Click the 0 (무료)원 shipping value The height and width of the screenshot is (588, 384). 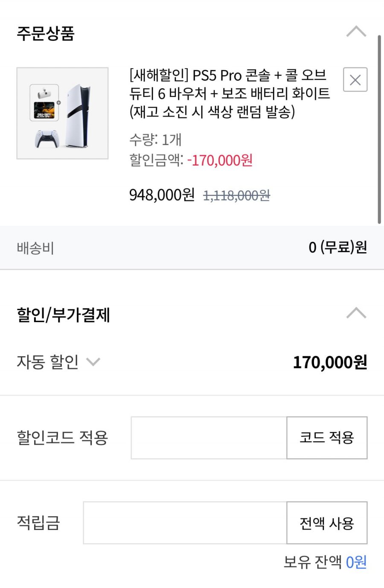click(337, 247)
